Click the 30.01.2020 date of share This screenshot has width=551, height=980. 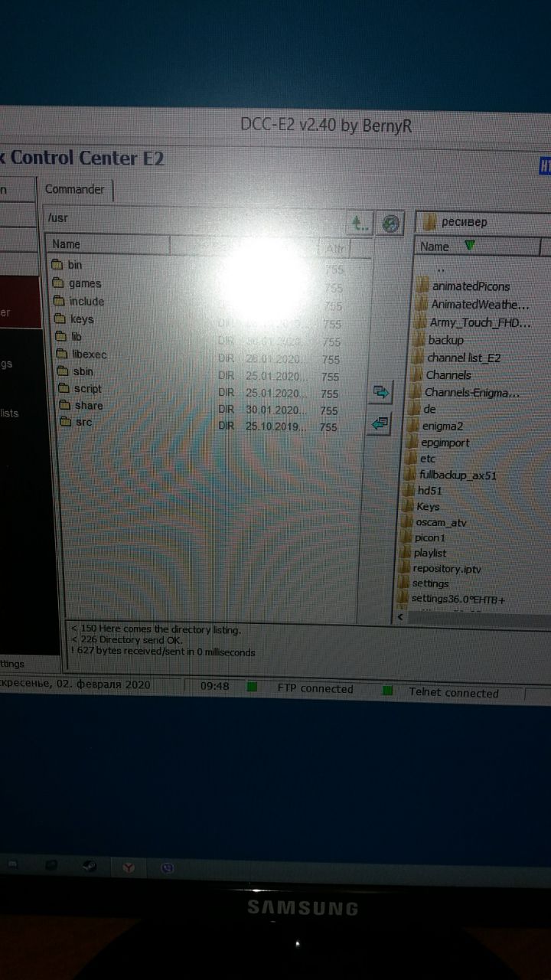pos(276,410)
